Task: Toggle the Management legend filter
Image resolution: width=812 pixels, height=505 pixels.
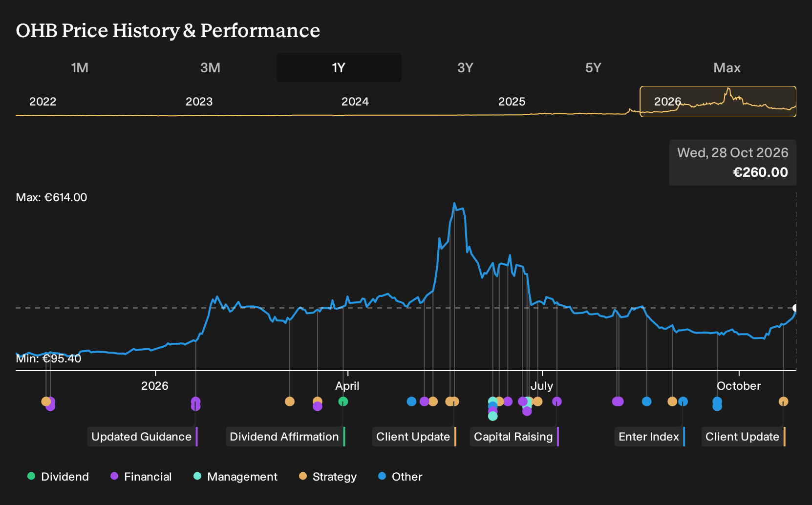Action: click(x=235, y=477)
